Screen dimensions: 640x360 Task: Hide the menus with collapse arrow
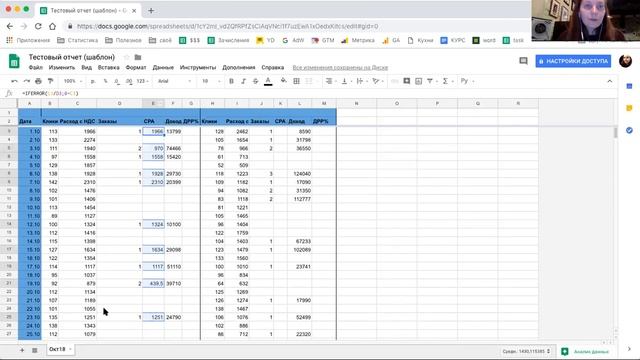click(x=609, y=81)
